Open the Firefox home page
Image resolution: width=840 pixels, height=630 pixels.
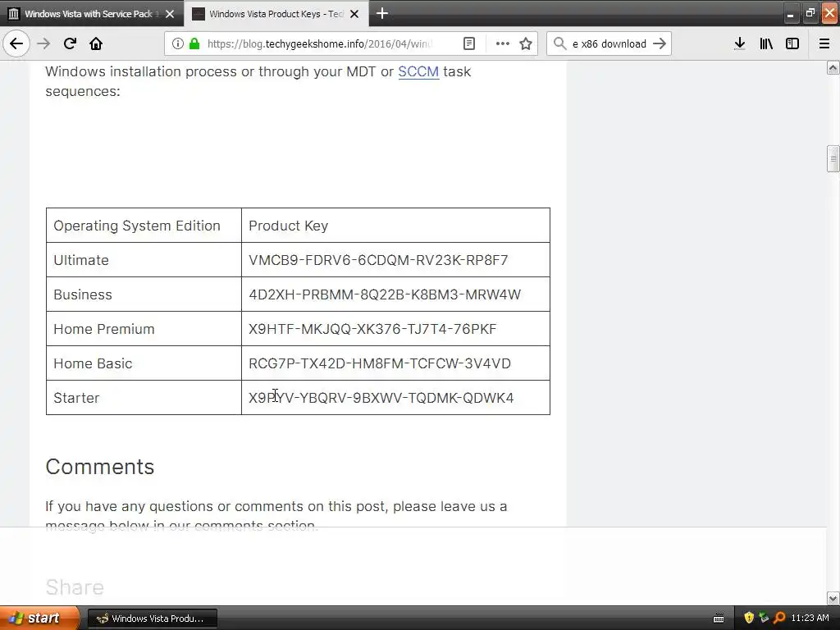point(96,43)
